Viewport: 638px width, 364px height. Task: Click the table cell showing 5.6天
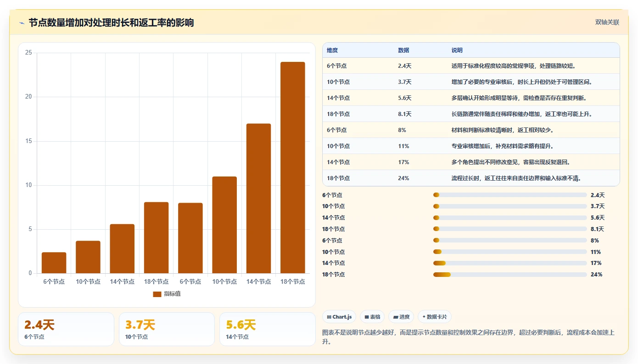point(405,98)
